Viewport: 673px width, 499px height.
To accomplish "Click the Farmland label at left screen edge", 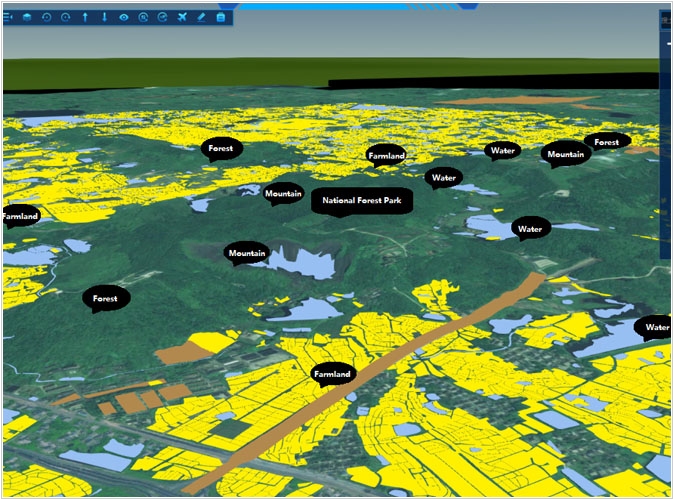I will (x=19, y=215).
